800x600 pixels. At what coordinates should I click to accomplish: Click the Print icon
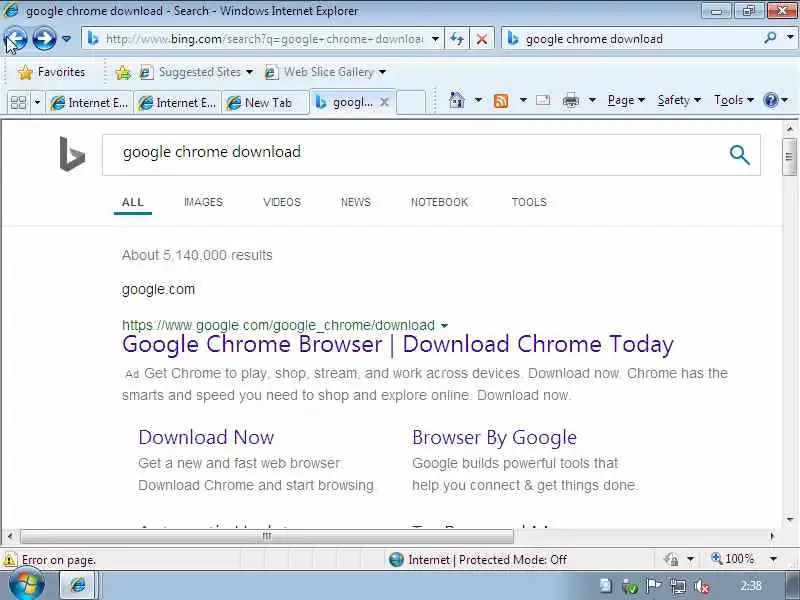tap(571, 101)
